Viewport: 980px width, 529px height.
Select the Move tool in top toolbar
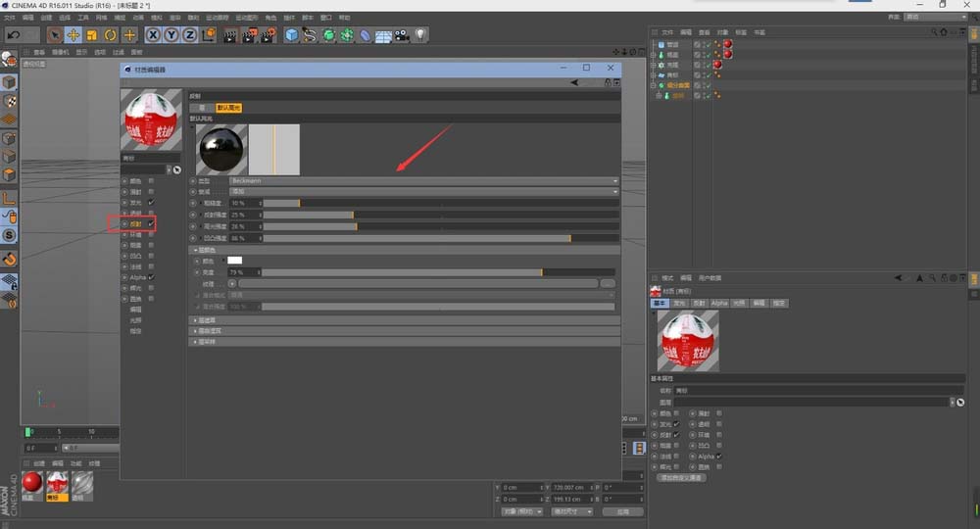point(73,34)
